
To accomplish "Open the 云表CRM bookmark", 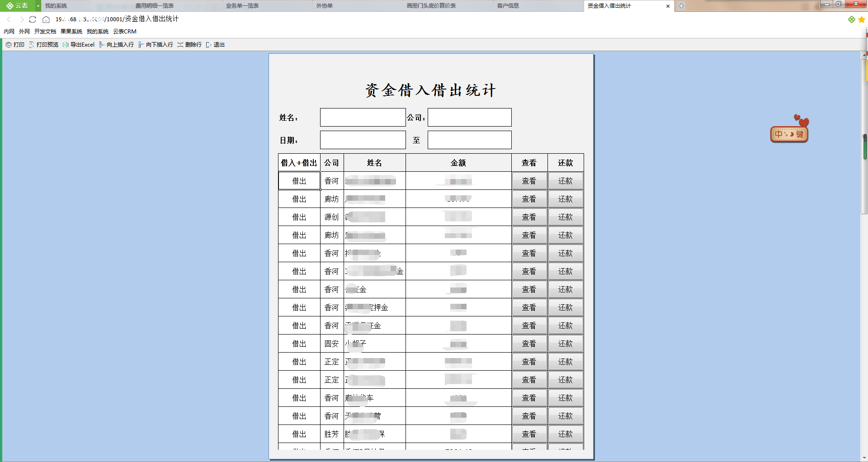I will tap(125, 32).
